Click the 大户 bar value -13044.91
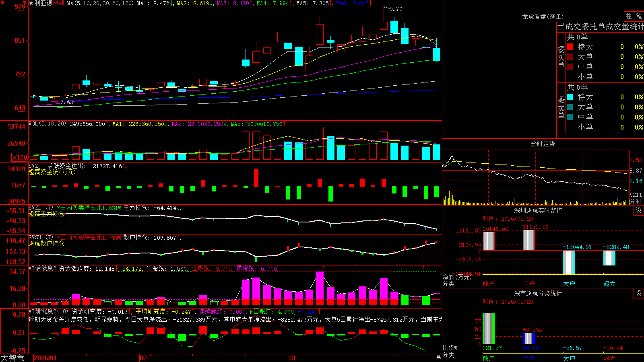 577,247
